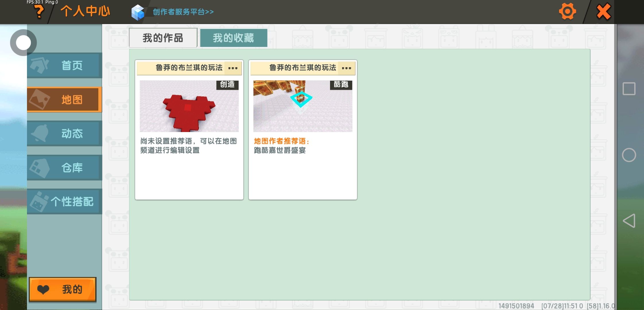Expand more options on the 创造 map card
The image size is (644, 310).
233,68
